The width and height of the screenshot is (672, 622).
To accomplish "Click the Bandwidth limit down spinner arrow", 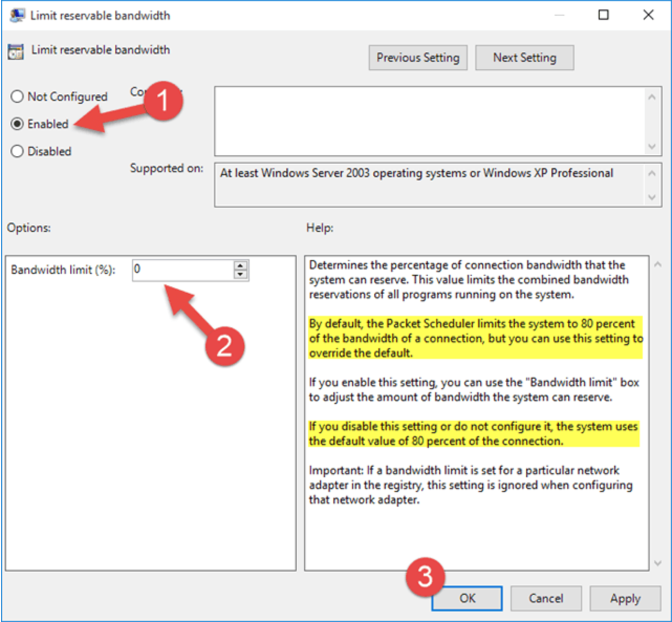I will click(x=240, y=274).
